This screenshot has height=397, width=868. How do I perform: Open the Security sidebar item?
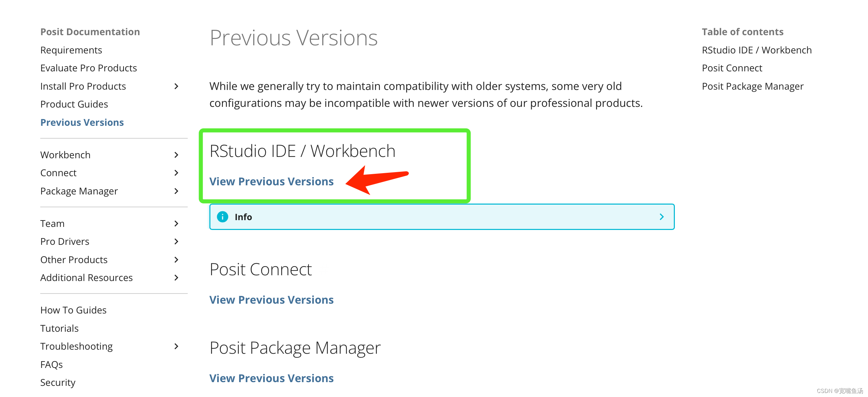point(58,382)
